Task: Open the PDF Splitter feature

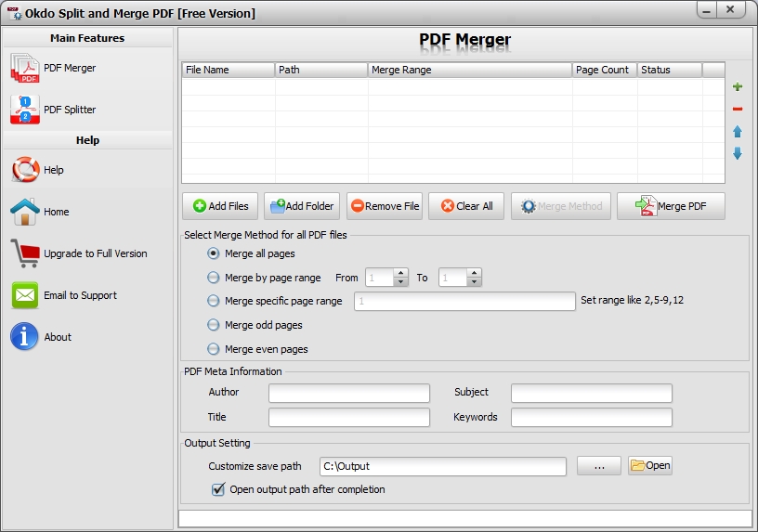Action: pyautogui.click(x=53, y=110)
